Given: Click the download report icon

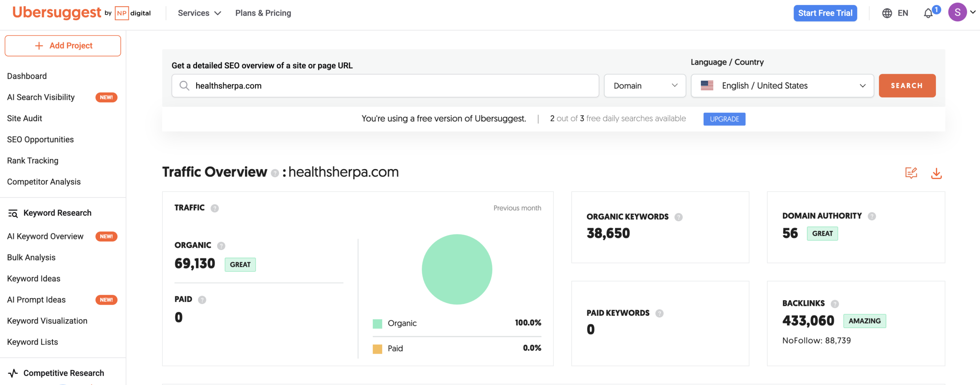Looking at the screenshot, I should click(936, 173).
